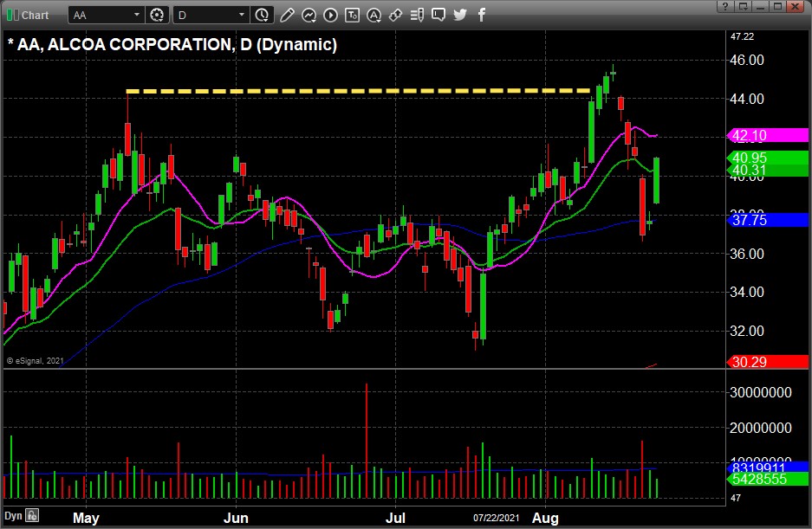Select the yellow dashed resistance line
Viewport: 812px width, 529px height.
pos(358,91)
